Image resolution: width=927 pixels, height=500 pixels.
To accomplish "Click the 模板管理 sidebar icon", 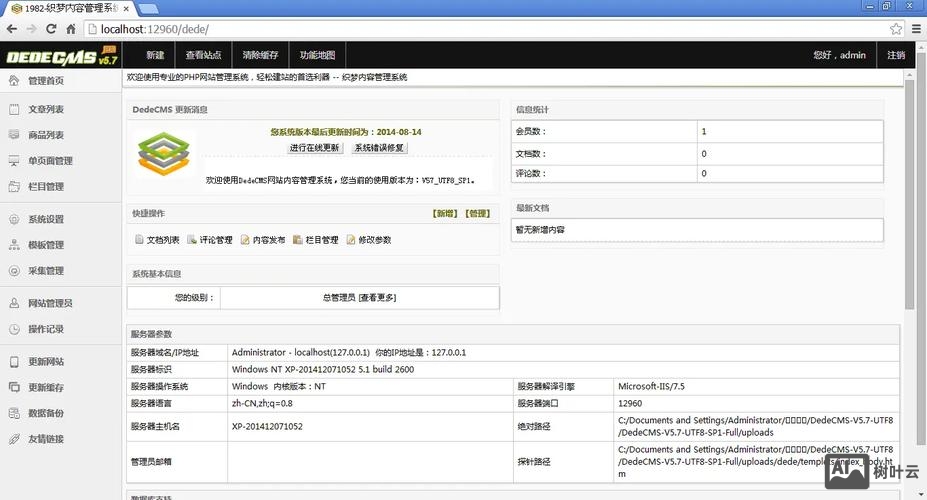I will [14, 245].
